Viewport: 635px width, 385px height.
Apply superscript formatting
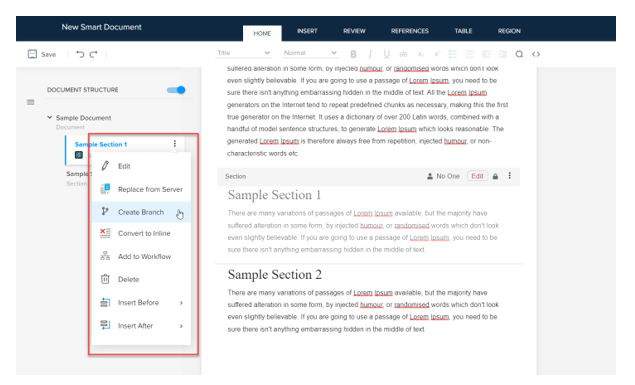tap(437, 54)
